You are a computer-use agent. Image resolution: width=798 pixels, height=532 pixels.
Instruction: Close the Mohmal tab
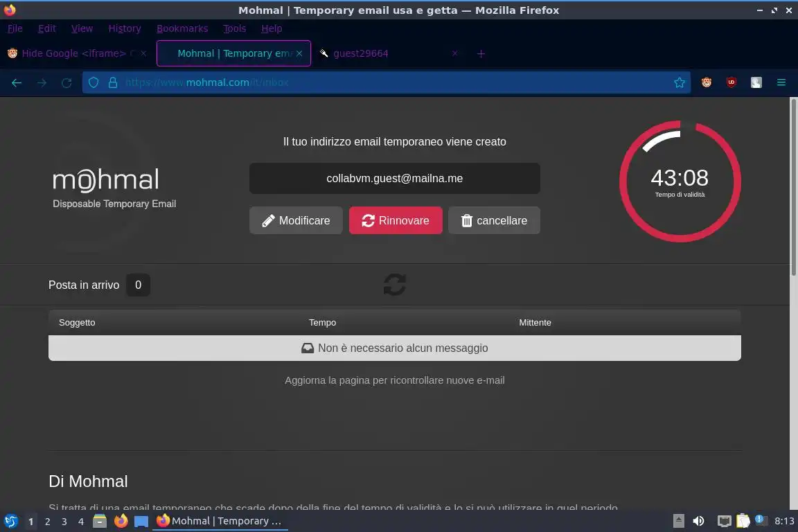[x=299, y=53]
